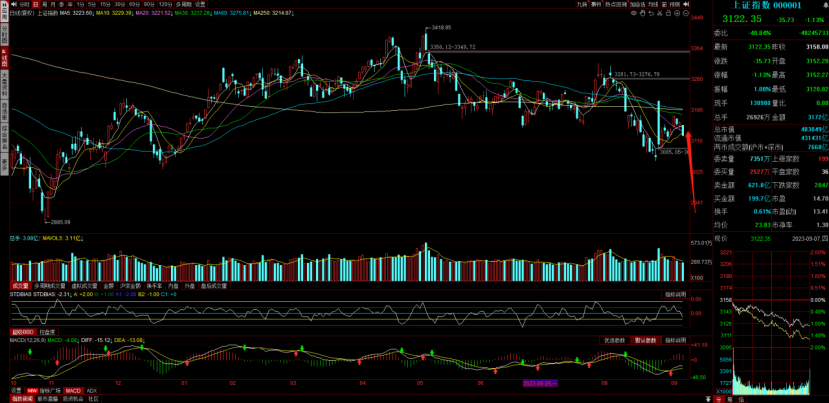The width and height of the screenshot is (829, 403).
Task: Click 加自选 to add to watchlist
Action: pyautogui.click(x=637, y=4)
